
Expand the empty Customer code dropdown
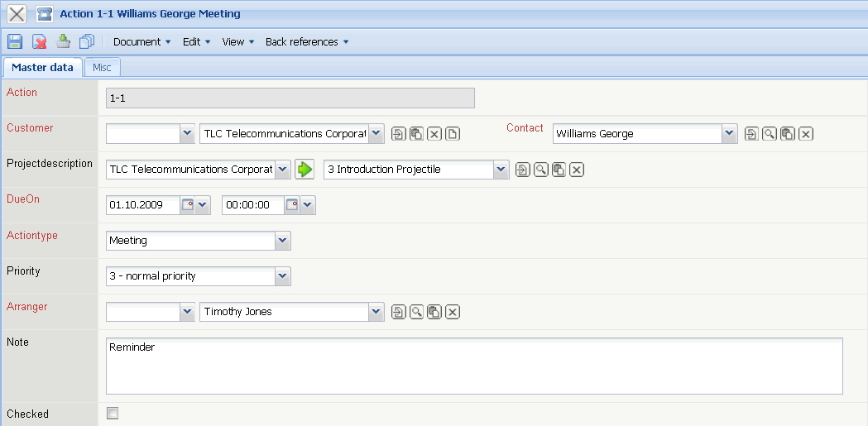188,133
